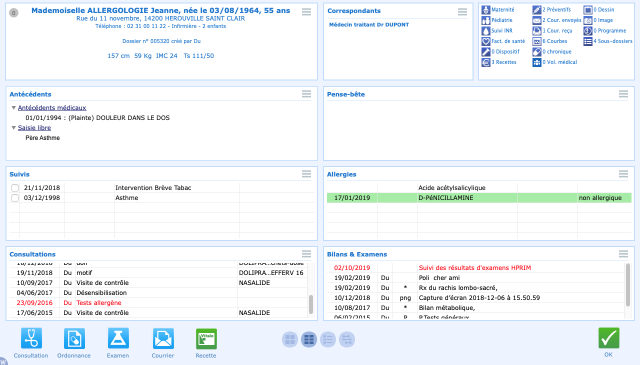Open the Antécédents médicaux link
The height and width of the screenshot is (365, 640).
[52, 108]
